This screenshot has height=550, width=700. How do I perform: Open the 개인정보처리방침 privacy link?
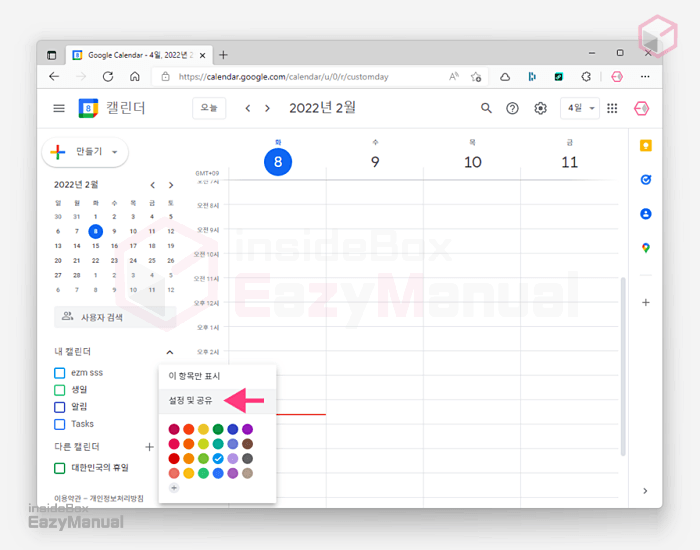click(117, 498)
